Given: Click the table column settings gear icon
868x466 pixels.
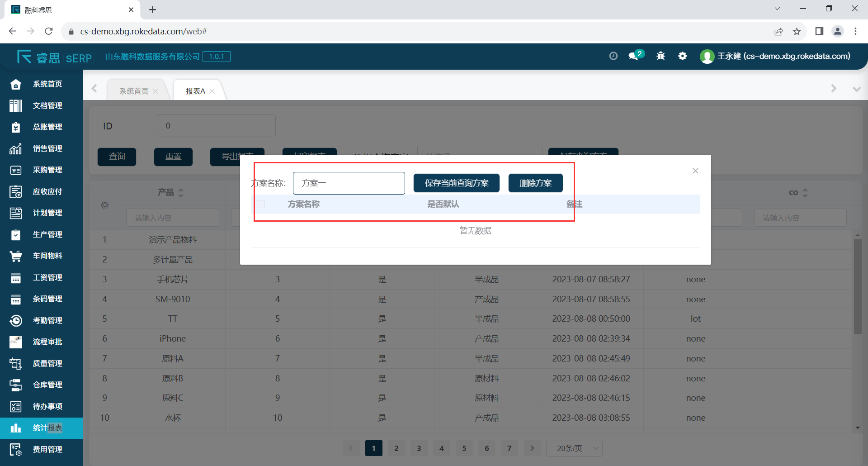Looking at the screenshot, I should [x=105, y=205].
